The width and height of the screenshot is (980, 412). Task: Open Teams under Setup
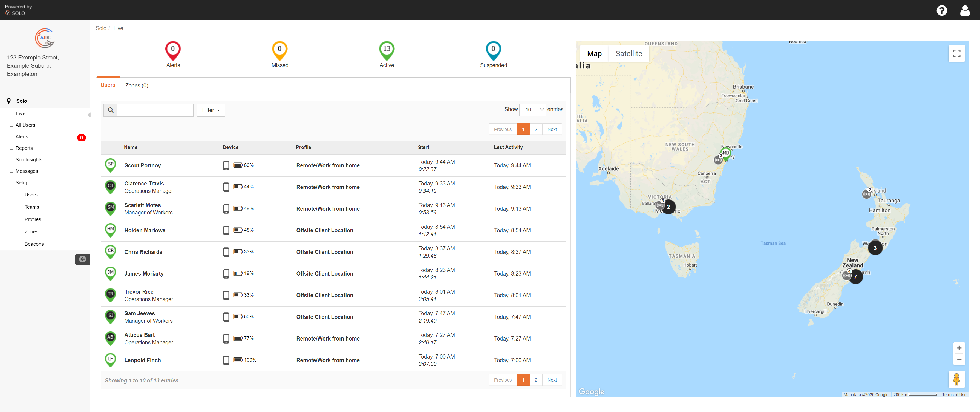31,207
